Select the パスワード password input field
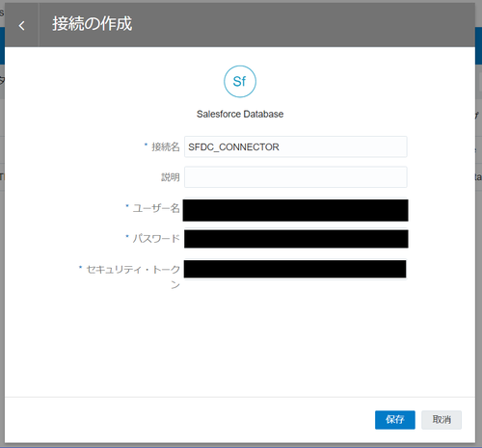 pyautogui.click(x=296, y=239)
